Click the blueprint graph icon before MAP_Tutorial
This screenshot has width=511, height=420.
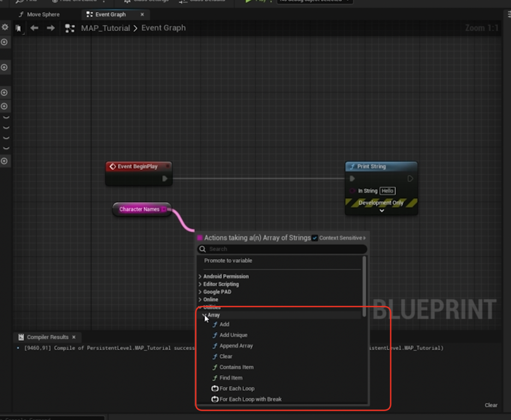[x=70, y=28]
